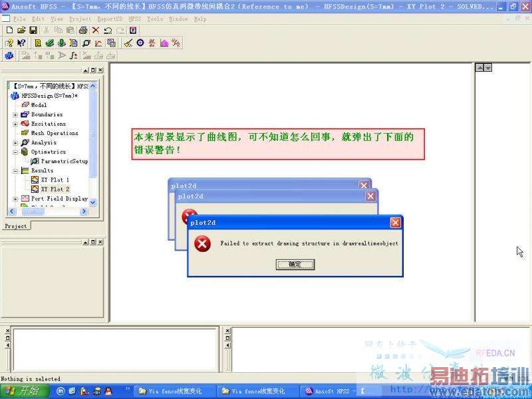The width and height of the screenshot is (532, 399).
Task: Click the magnifier-planet solution setup icon
Action: (x=86, y=43)
